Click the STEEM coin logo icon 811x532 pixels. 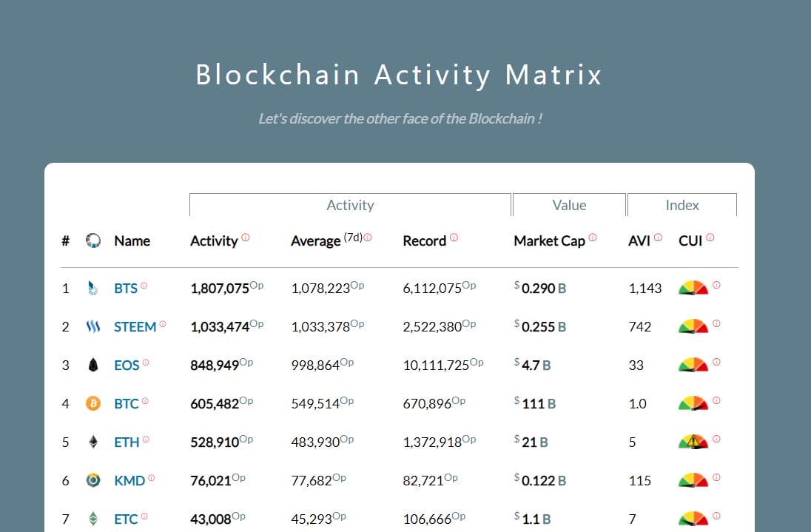[93, 326]
